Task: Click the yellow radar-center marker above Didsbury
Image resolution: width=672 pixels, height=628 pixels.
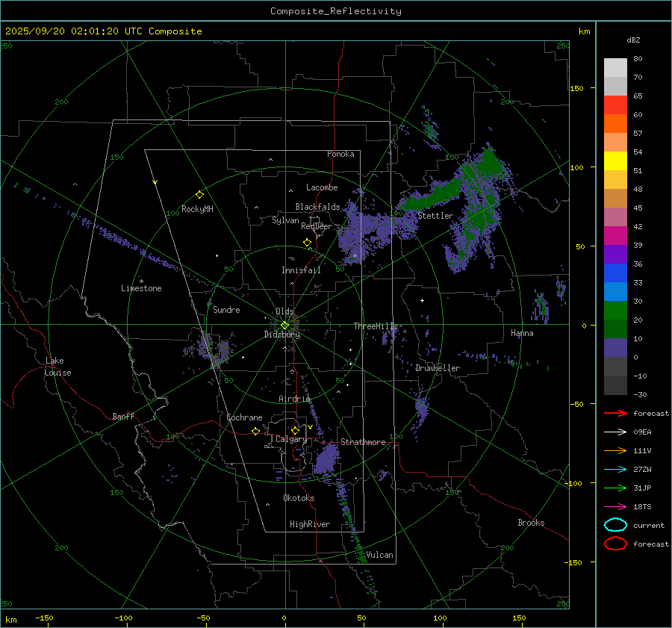Action: click(284, 325)
